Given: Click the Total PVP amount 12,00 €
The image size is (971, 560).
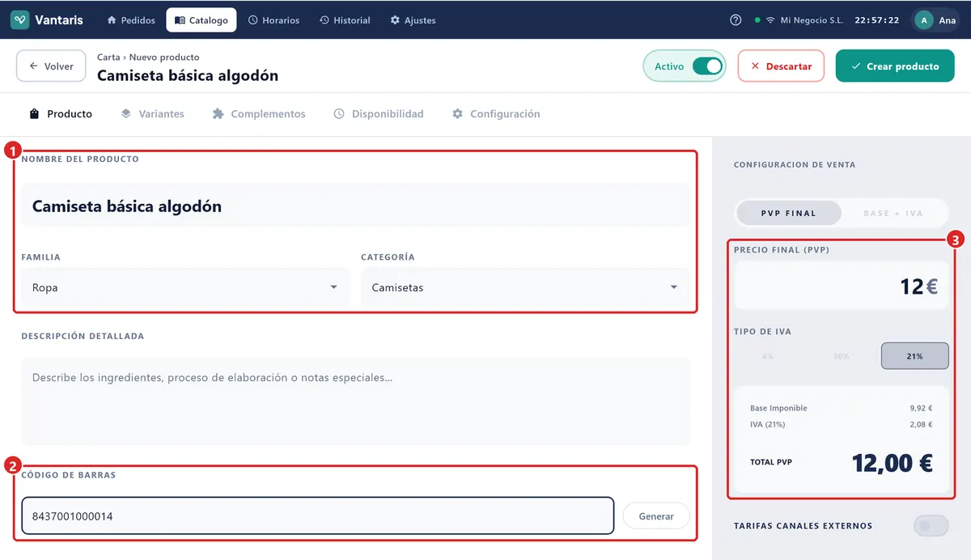Looking at the screenshot, I should (x=892, y=463).
